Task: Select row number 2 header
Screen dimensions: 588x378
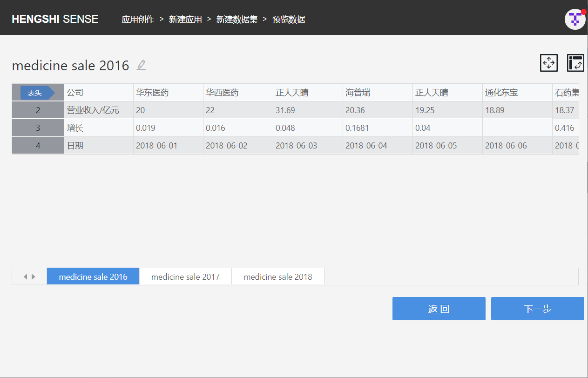Action: point(38,110)
